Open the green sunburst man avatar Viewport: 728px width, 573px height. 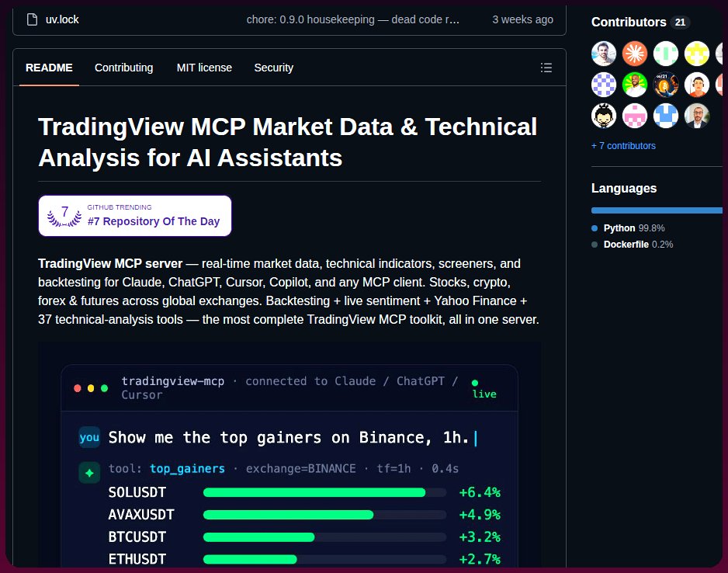[635, 85]
